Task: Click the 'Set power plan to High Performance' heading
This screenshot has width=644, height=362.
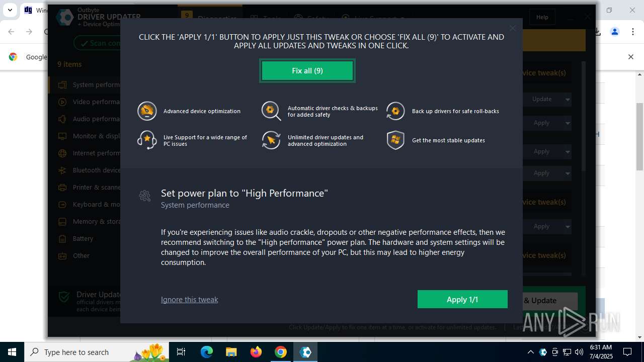Action: (245, 193)
